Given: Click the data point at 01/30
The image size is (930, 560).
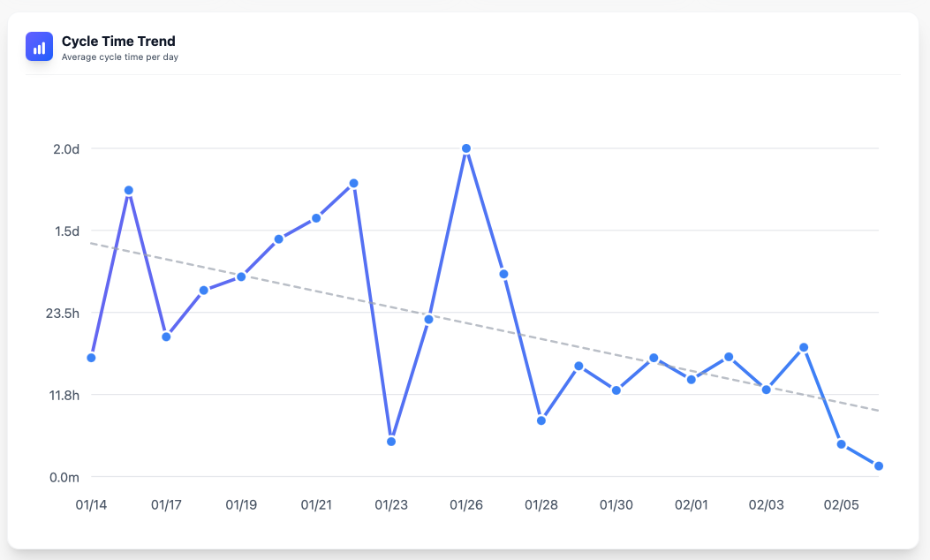Looking at the screenshot, I should tap(616, 390).
